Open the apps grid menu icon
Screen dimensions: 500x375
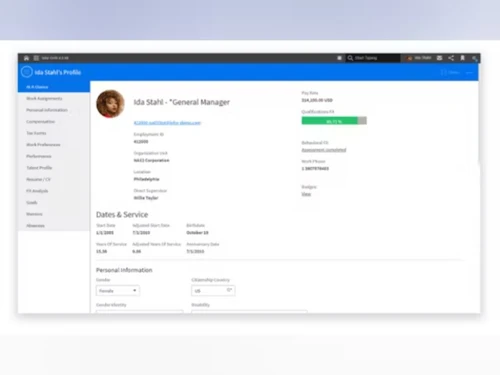(x=36, y=58)
